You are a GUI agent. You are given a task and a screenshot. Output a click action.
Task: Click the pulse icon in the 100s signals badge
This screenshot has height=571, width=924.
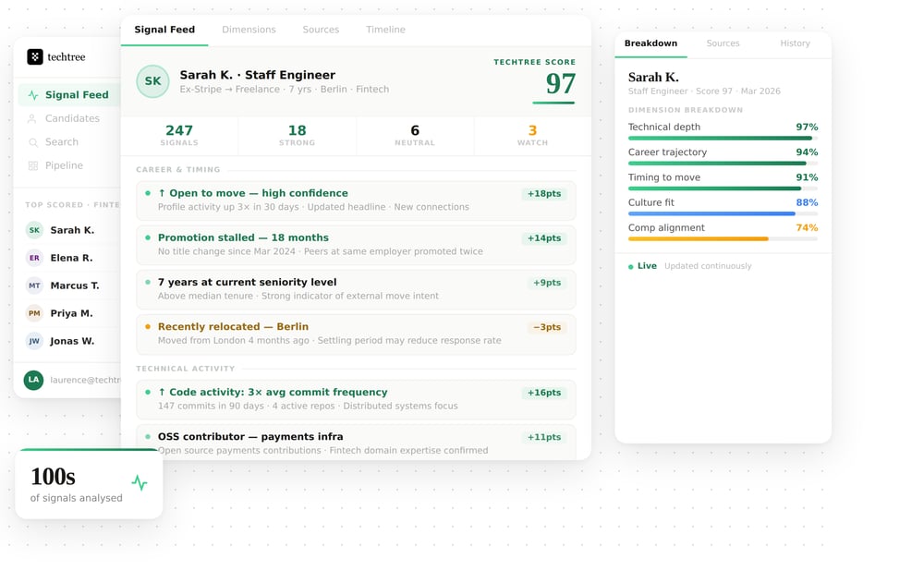140,483
